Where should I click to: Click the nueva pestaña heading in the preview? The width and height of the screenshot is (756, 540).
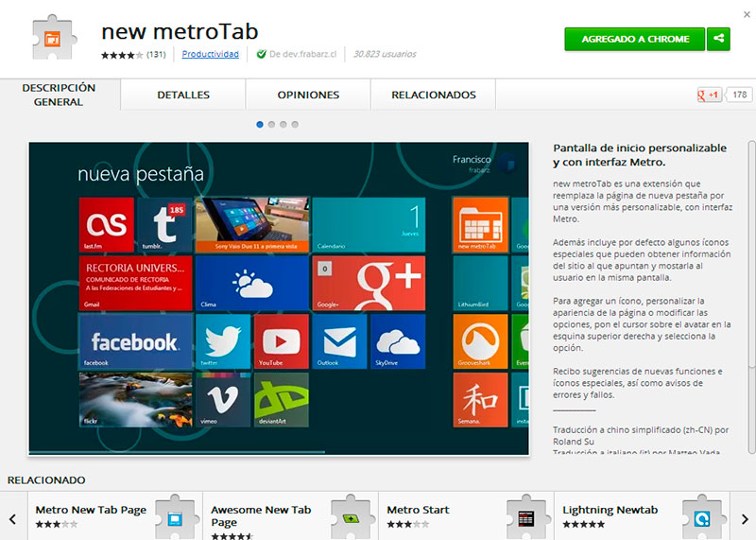[x=141, y=175]
